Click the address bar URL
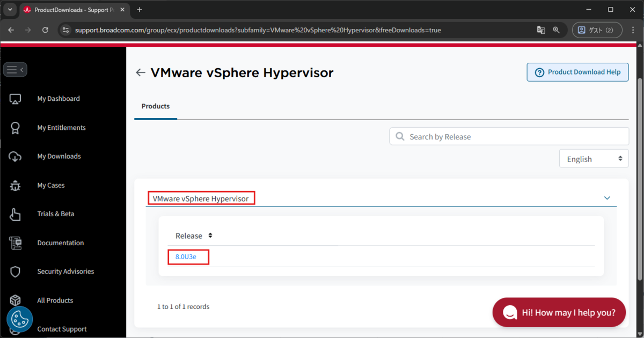 click(x=258, y=30)
